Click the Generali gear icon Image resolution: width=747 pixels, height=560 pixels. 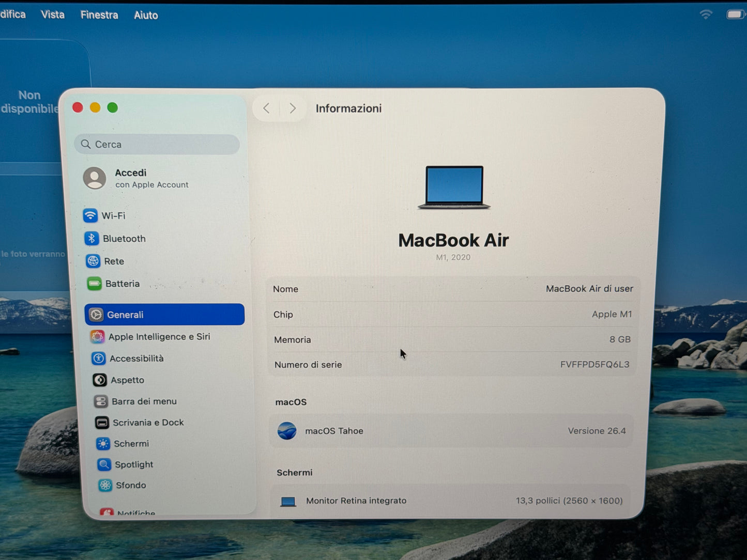pyautogui.click(x=96, y=314)
